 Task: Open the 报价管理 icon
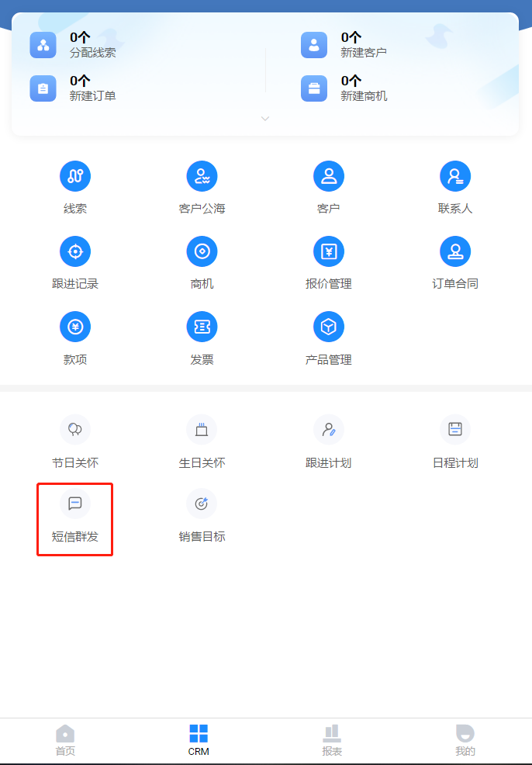coord(329,251)
